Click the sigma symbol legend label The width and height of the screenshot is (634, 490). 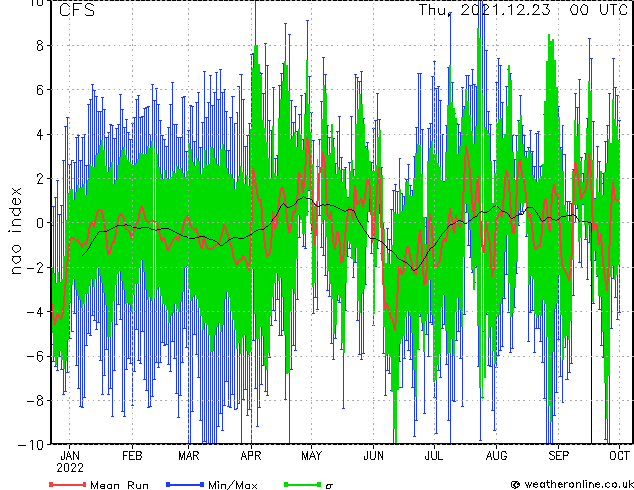[329, 486]
